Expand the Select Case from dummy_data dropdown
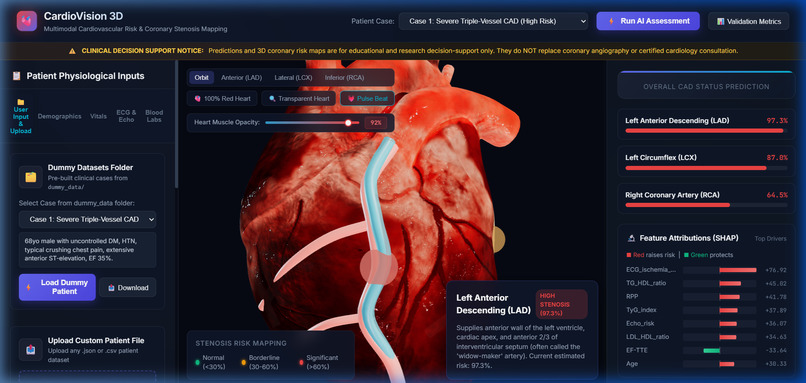This screenshot has width=806, height=383. (87, 220)
